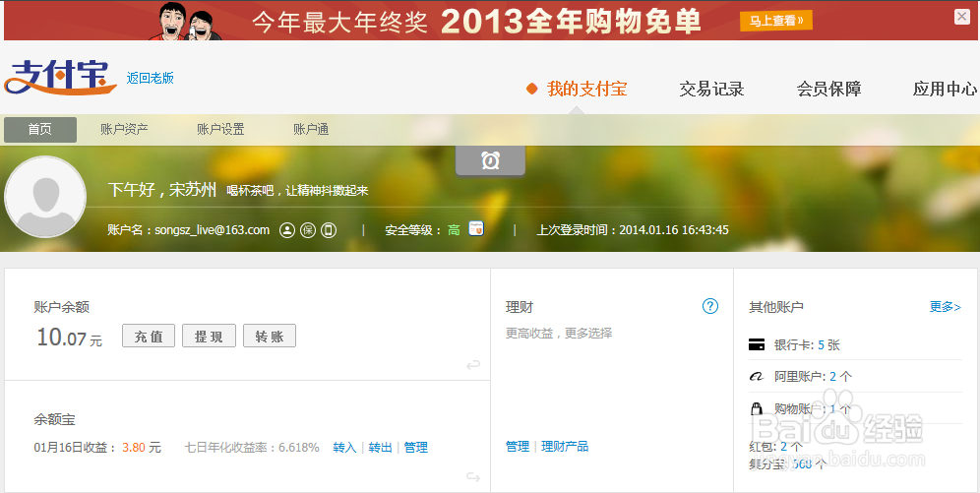Click the 高 security level text
This screenshot has height=493, width=980.
point(454,230)
